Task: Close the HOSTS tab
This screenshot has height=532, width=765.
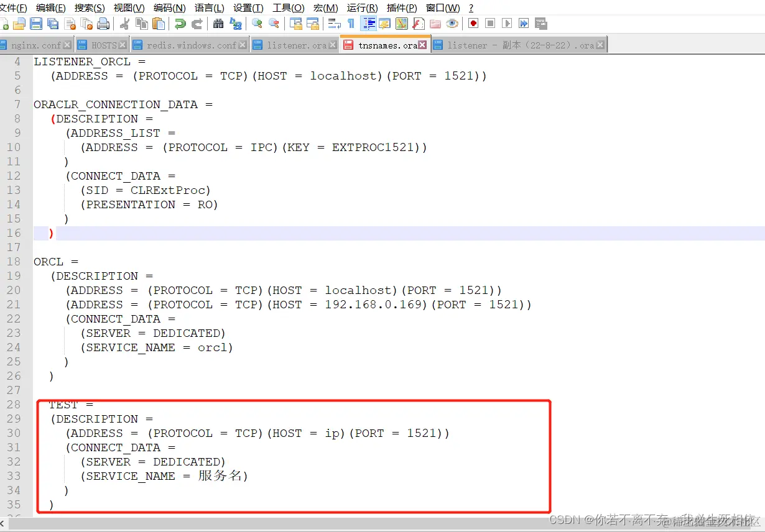Action: click(x=123, y=45)
